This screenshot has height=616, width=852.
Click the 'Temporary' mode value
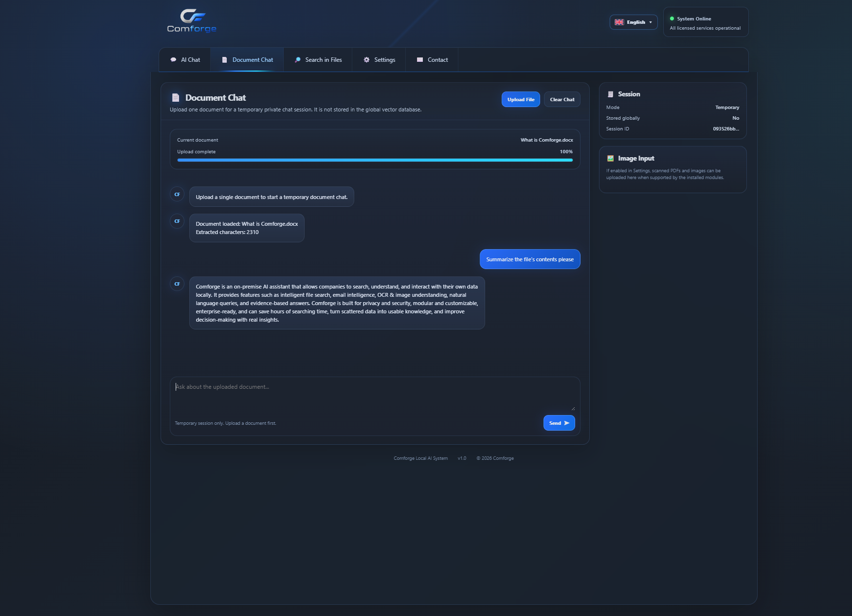coord(727,108)
